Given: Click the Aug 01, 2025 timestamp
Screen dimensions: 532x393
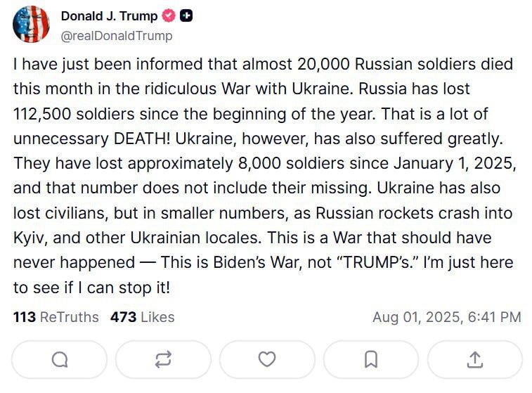Looking at the screenshot, I should click(446, 317).
